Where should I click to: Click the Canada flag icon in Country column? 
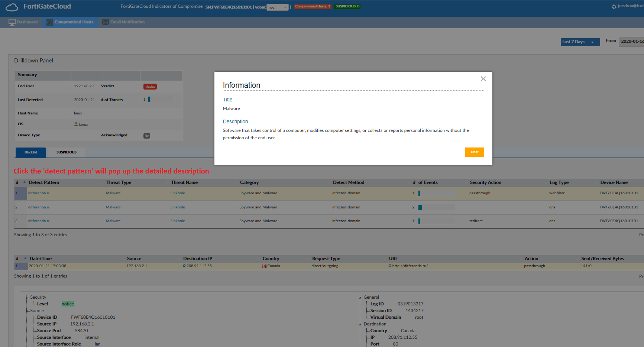tap(264, 266)
